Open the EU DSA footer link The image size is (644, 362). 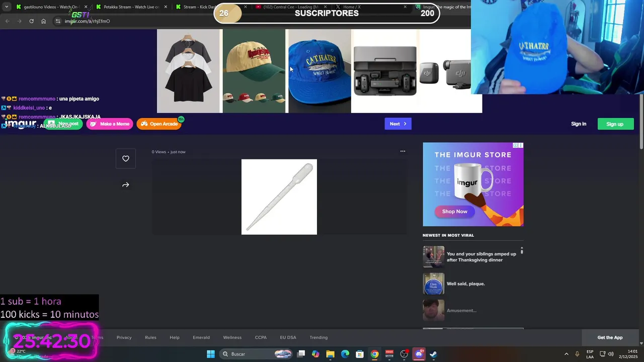288,337
